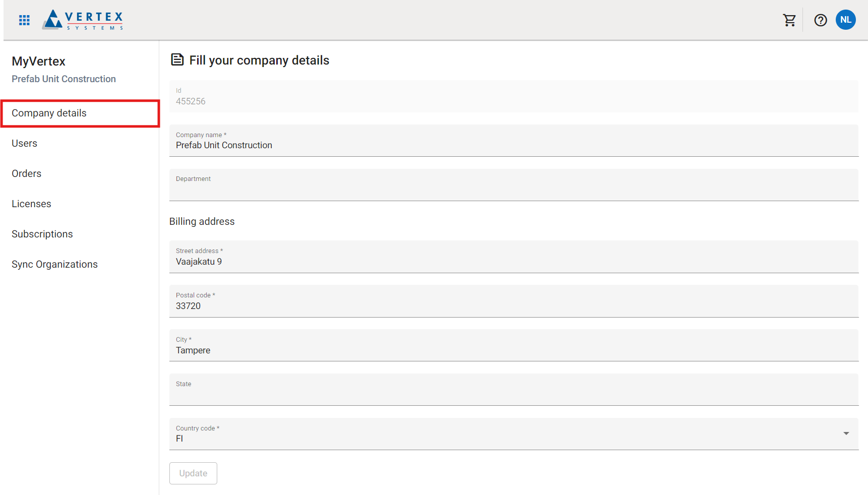Click the Vertex Systems logo
The image size is (868, 495).
click(x=83, y=20)
